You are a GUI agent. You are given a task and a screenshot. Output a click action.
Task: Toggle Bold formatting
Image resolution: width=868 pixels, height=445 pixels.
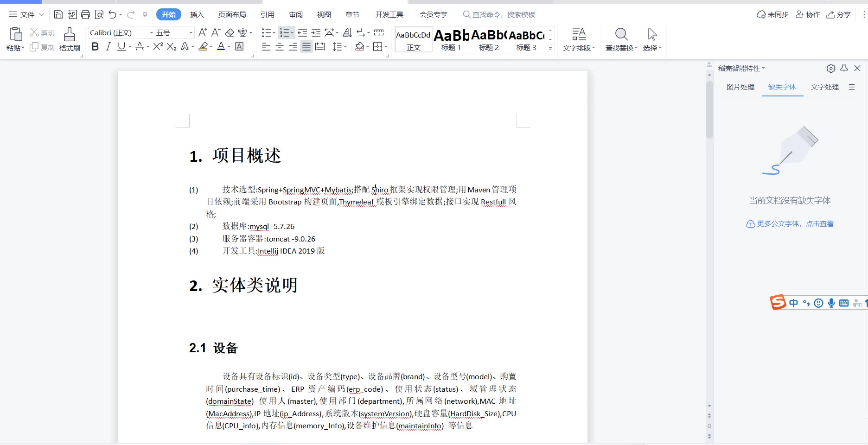click(95, 46)
